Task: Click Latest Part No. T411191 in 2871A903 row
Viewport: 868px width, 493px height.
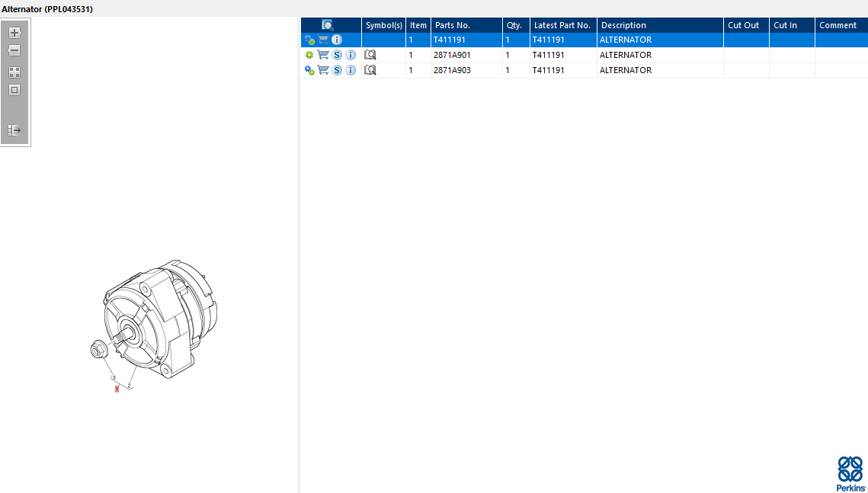Action: [x=549, y=70]
